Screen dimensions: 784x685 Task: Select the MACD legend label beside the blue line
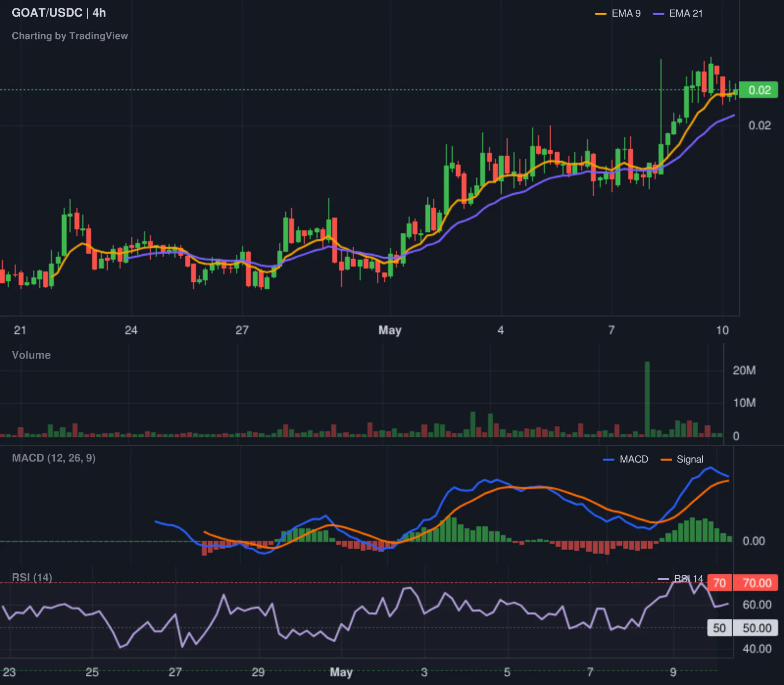[634, 460]
